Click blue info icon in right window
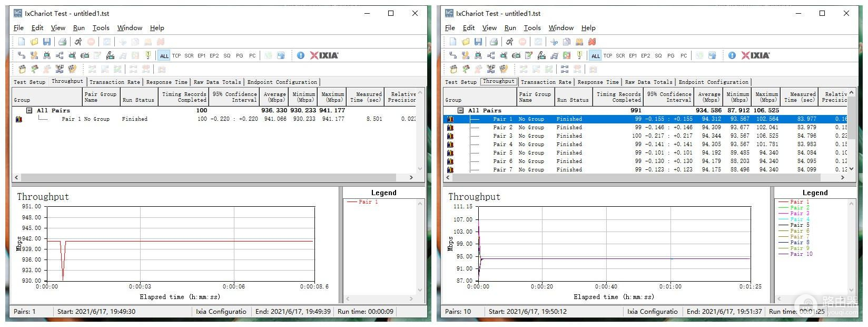 732,55
